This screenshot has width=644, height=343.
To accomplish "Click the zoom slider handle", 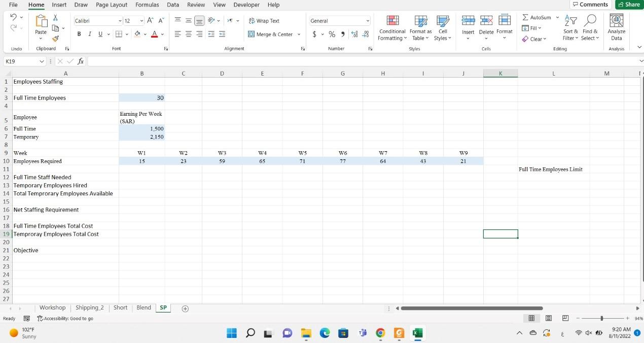I will (601, 319).
